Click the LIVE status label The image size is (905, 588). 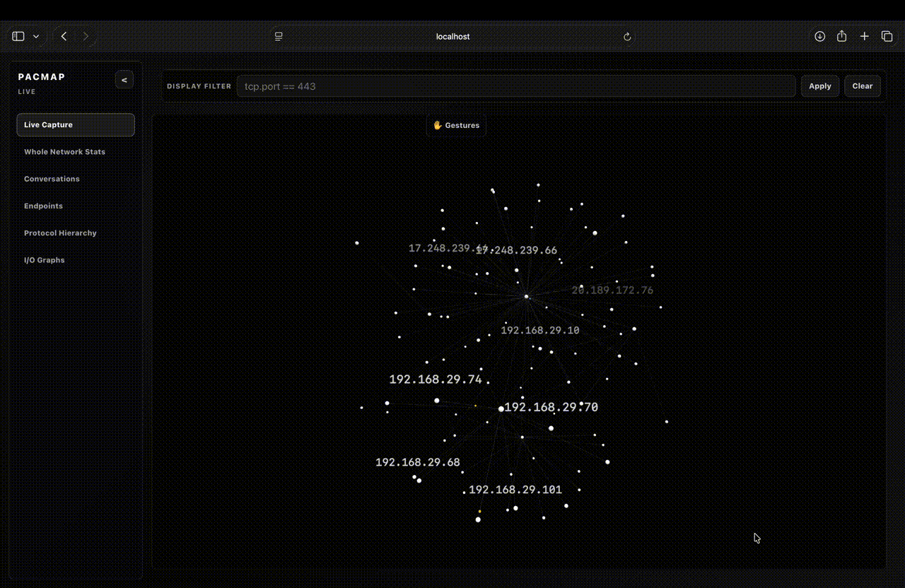point(27,92)
